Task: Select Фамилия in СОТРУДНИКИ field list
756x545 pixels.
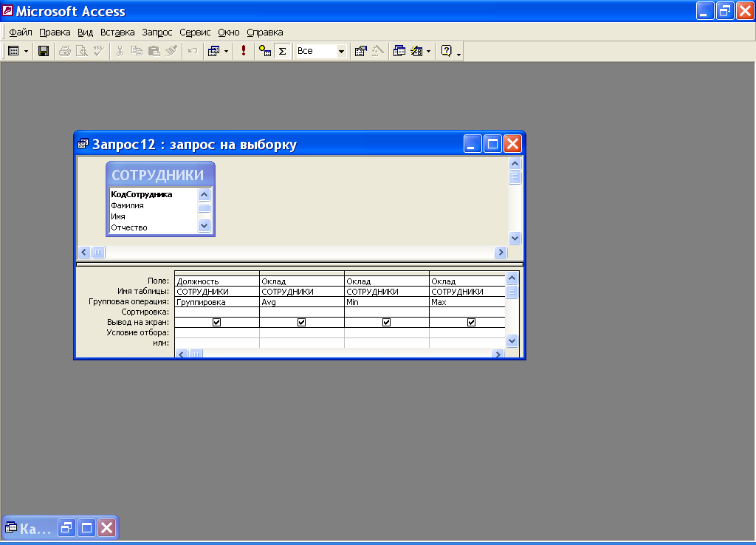Action: pyautogui.click(x=127, y=205)
